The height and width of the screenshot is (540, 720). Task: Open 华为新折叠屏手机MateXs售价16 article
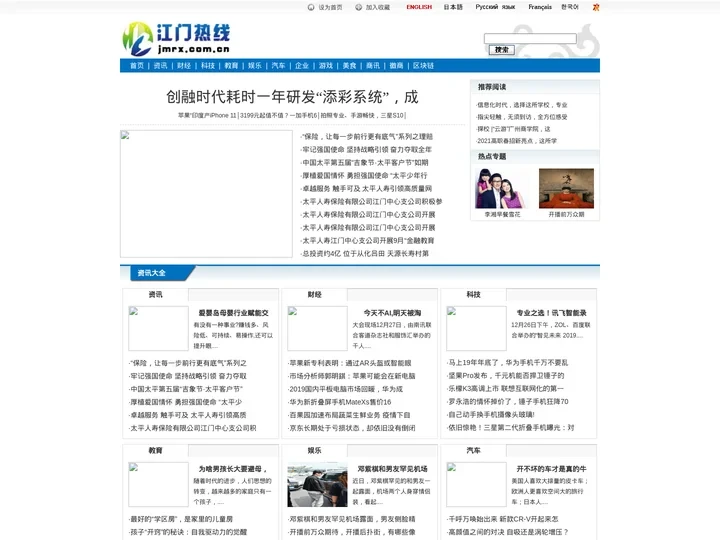[x=339, y=402]
